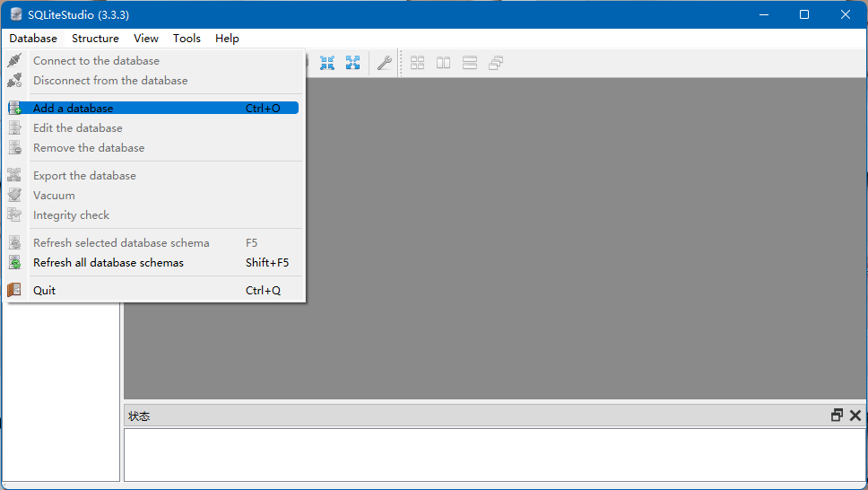Click the icon beside Edit the database
This screenshot has height=490, width=868.
tap(14, 128)
